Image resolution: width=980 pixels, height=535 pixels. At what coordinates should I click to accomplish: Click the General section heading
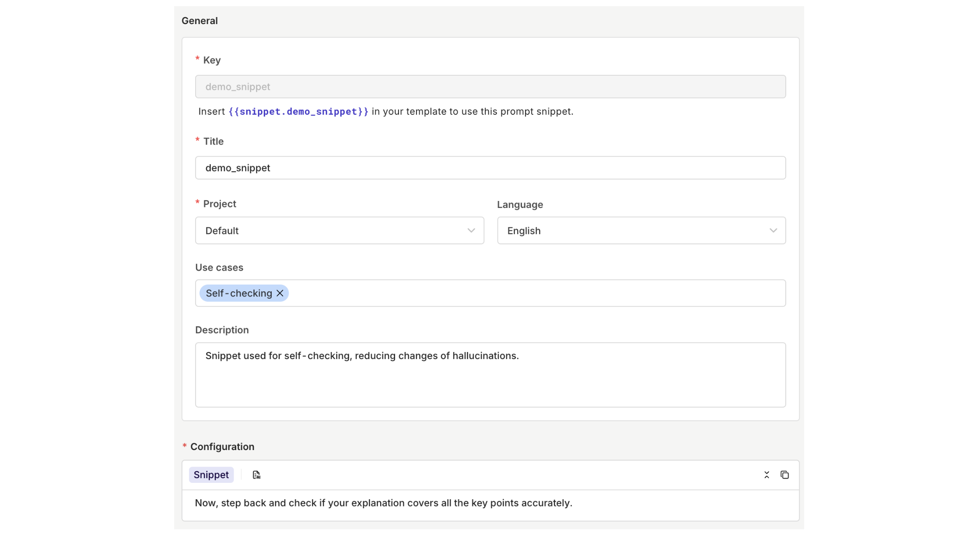pos(199,21)
